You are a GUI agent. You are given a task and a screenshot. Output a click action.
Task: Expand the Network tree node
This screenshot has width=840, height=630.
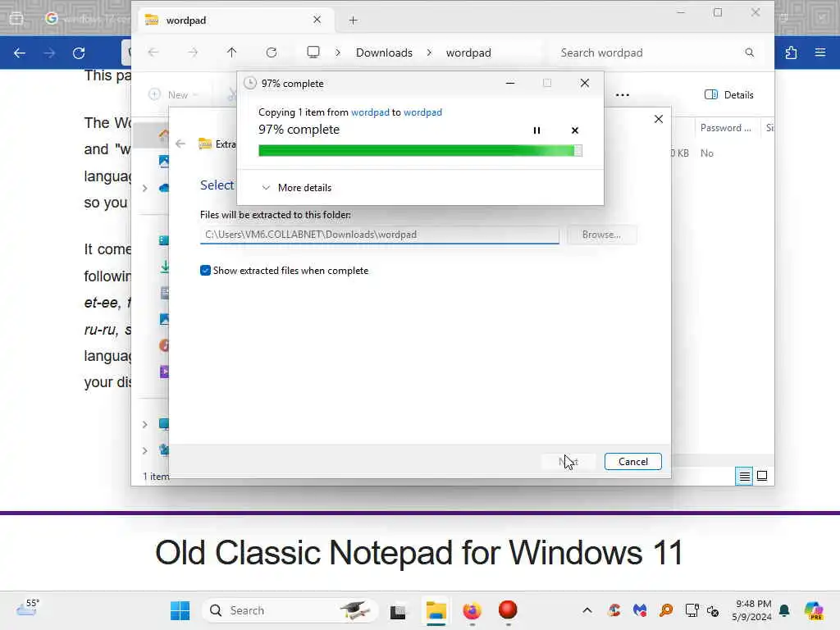pos(144,450)
